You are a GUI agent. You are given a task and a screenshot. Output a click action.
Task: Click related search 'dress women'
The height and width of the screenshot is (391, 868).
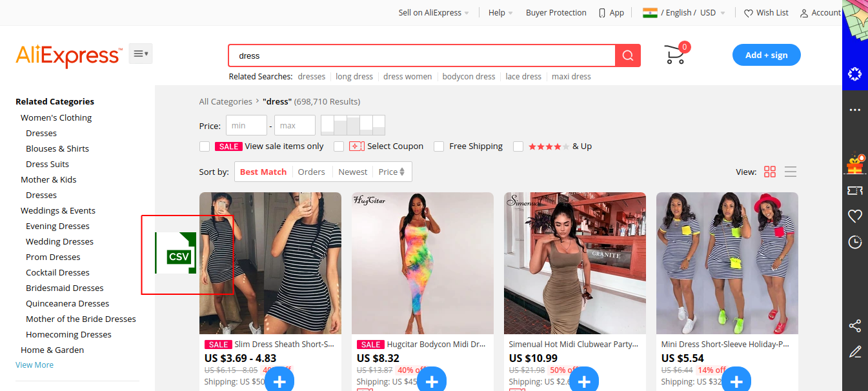408,76
